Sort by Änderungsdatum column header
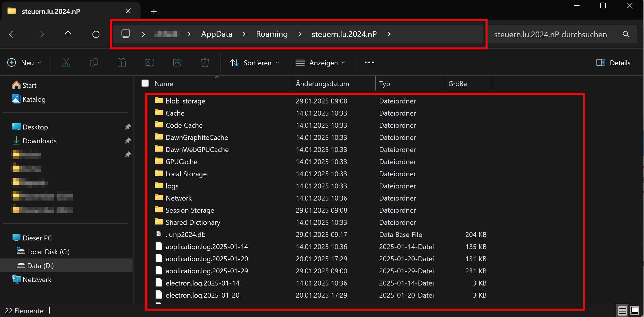 [x=322, y=84]
